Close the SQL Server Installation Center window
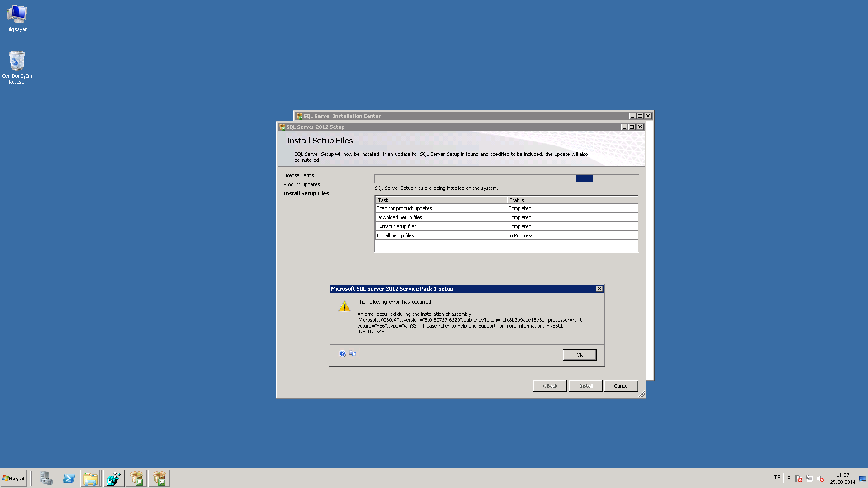The width and height of the screenshot is (868, 488). (x=648, y=116)
